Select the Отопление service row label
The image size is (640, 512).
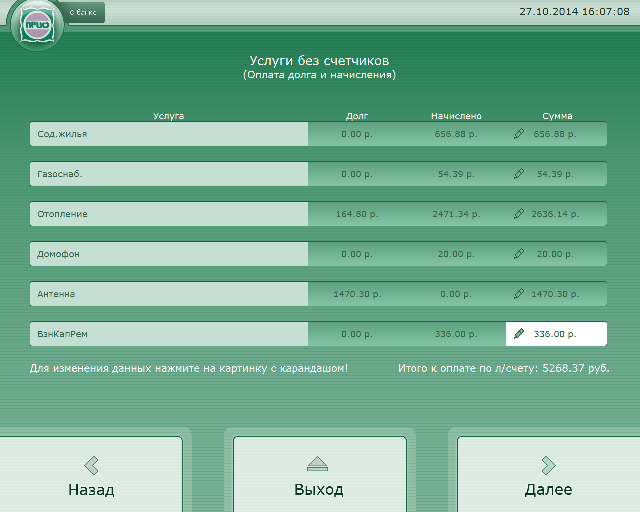(169, 214)
